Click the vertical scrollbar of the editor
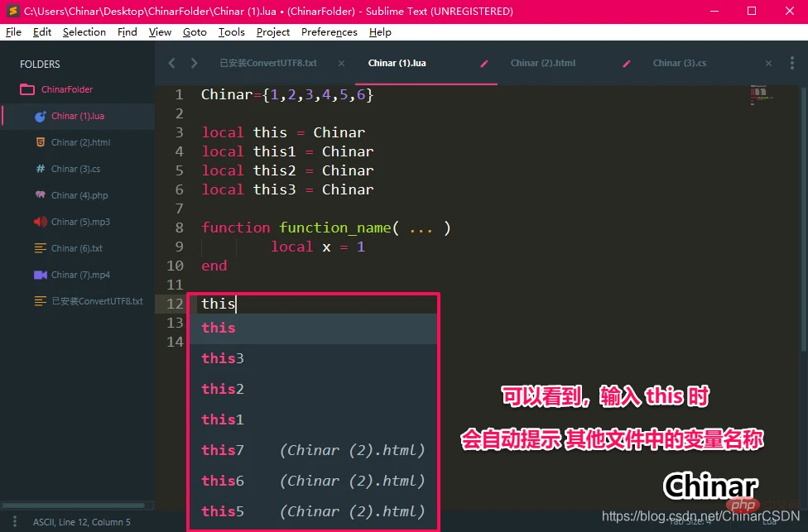808x532 pixels. [x=804, y=219]
